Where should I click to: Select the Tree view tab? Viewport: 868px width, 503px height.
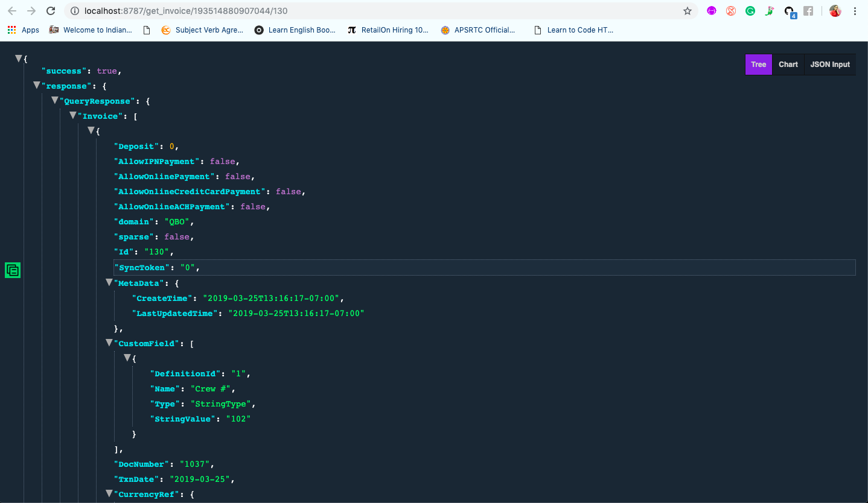point(759,65)
